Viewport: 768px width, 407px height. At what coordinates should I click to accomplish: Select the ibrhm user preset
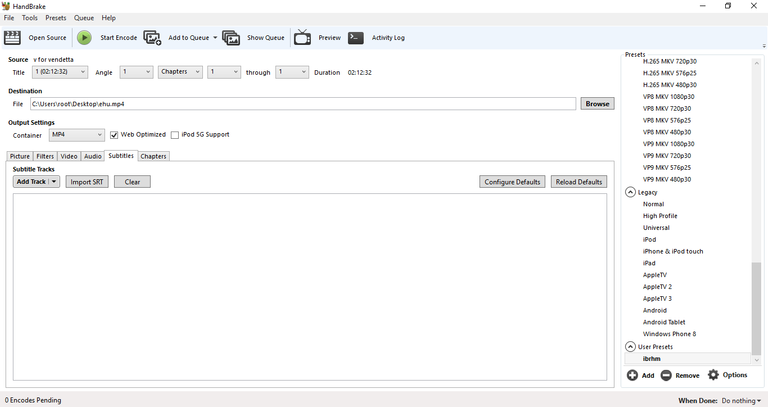(x=687, y=359)
